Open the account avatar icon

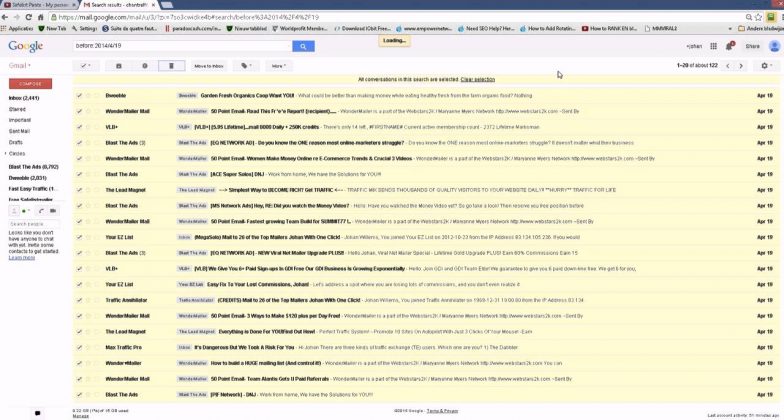click(x=774, y=46)
